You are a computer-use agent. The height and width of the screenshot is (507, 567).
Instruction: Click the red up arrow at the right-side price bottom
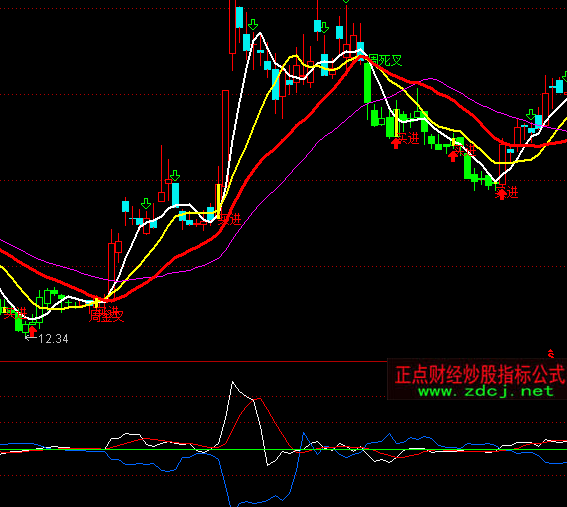tap(502, 194)
